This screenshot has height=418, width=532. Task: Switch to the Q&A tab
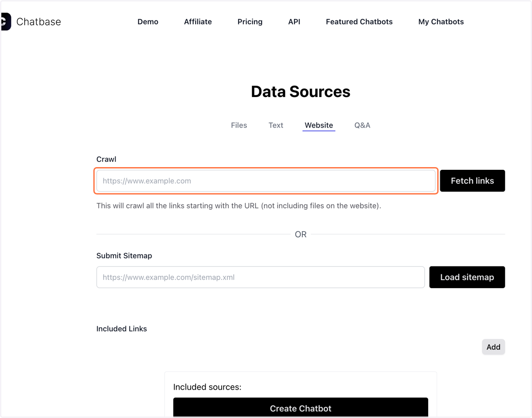[362, 125]
